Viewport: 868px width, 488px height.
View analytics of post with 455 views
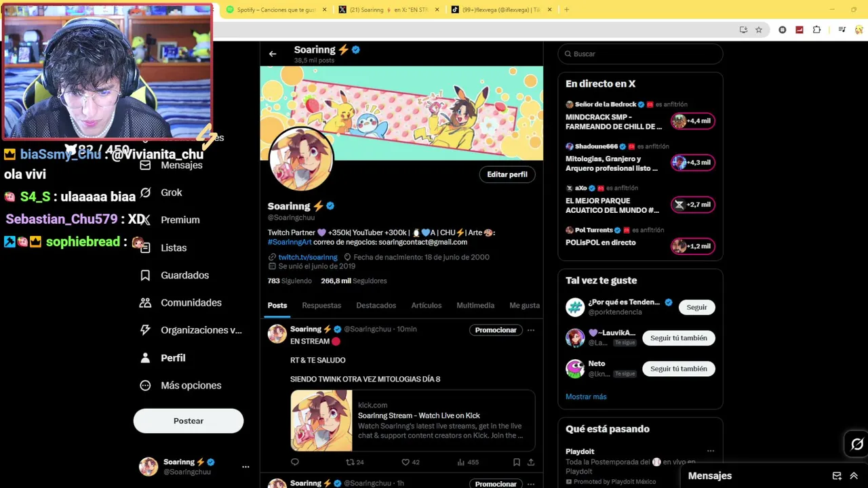coord(468,462)
